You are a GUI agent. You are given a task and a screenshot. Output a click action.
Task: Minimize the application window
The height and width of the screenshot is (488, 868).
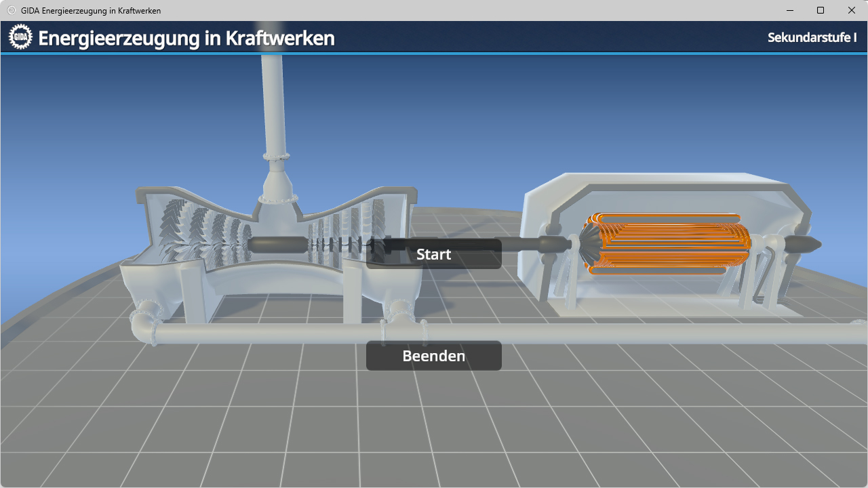click(789, 10)
